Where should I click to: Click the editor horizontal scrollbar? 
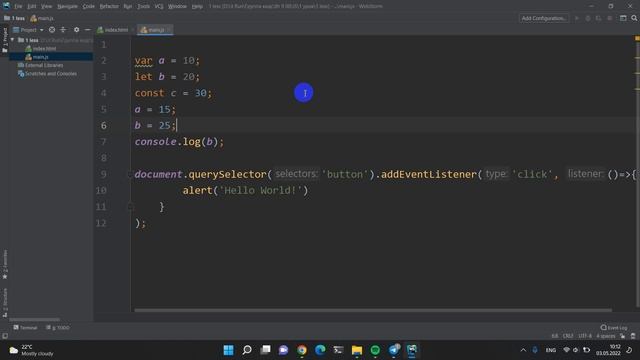point(373,310)
